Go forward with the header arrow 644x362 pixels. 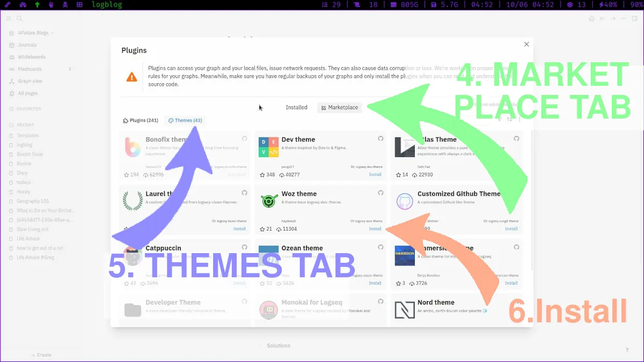point(613,18)
